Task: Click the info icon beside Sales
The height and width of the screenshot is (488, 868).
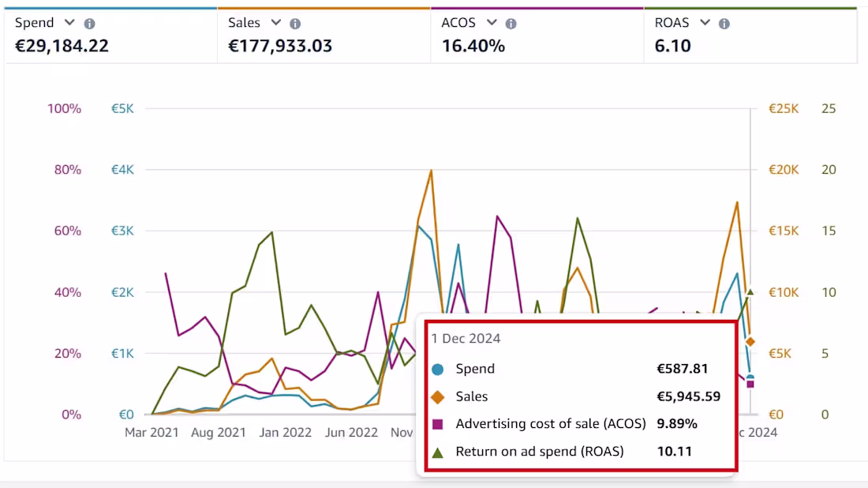Action: (x=295, y=24)
